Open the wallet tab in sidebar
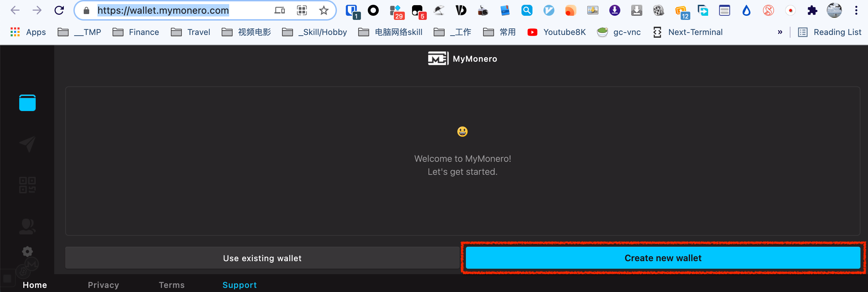Viewport: 868px width, 292px height. point(27,103)
